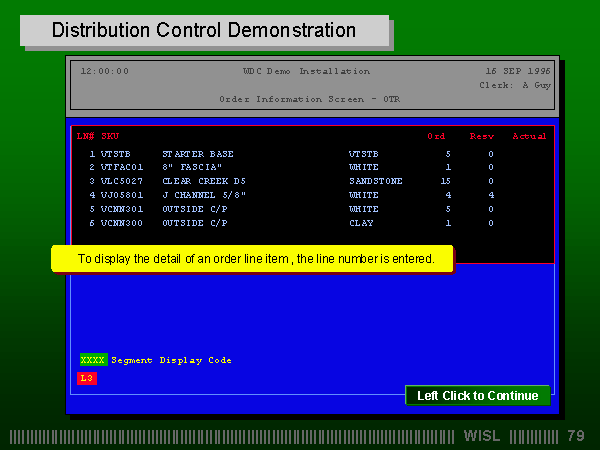Screen dimensions: 600x450
Task: Click the Ord column header
Action: coord(436,136)
